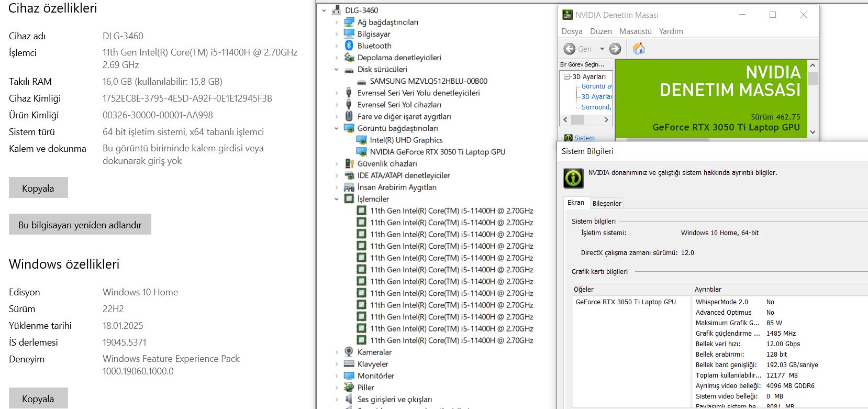Click the forward arrow navigation icon
Screen dimensions: 868x409
coord(615,49)
